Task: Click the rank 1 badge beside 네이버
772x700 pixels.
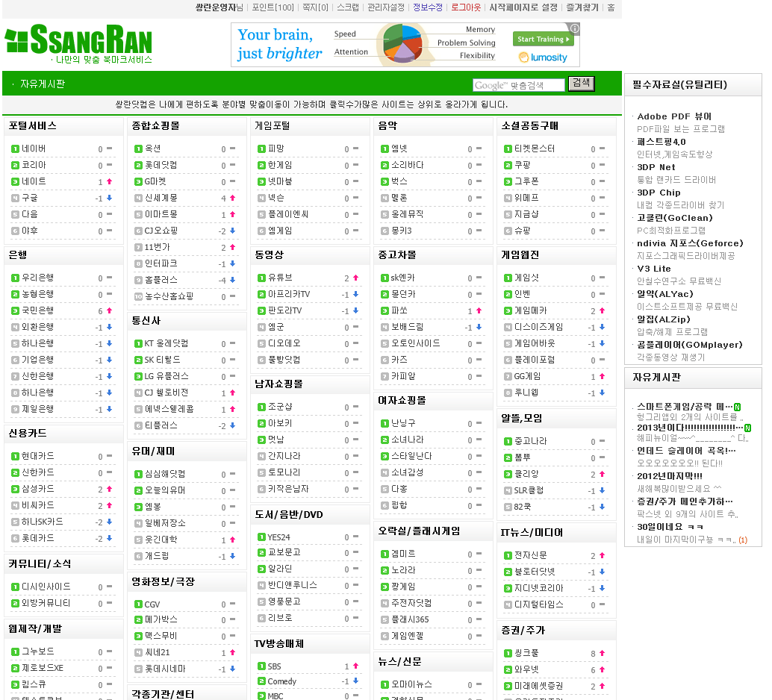Action: (x=15, y=149)
